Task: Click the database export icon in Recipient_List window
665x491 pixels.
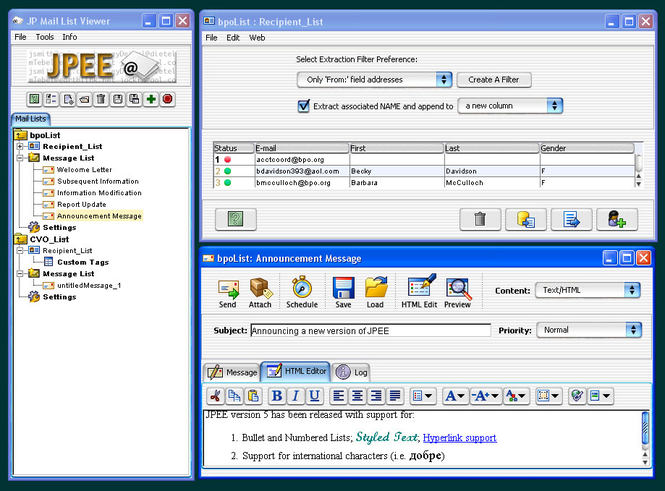Action: [x=526, y=220]
